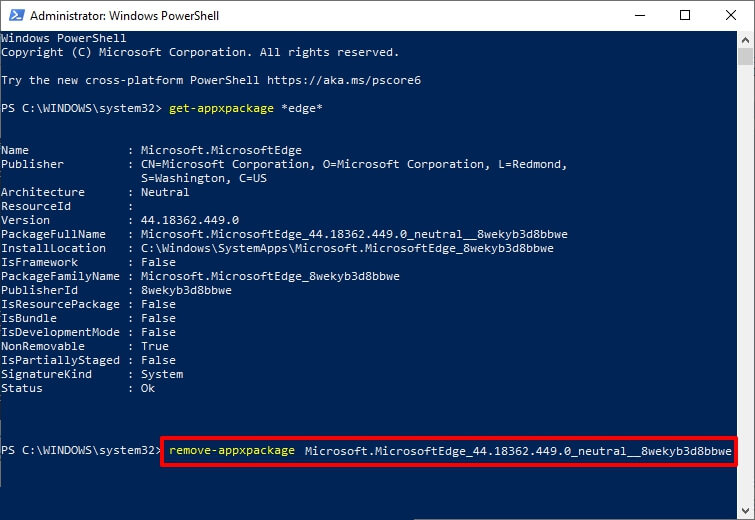Minimize the PowerShell window
755x520 pixels.
click(639, 16)
